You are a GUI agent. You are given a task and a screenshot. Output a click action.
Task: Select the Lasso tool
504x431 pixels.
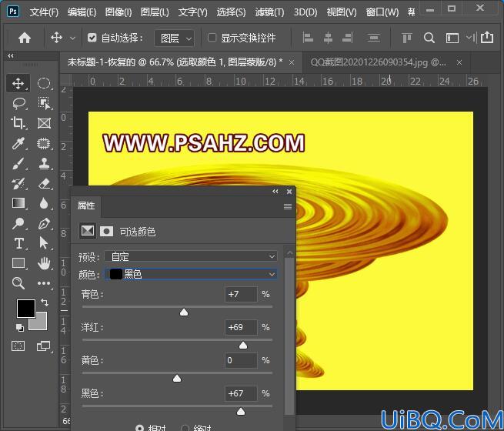[18, 103]
